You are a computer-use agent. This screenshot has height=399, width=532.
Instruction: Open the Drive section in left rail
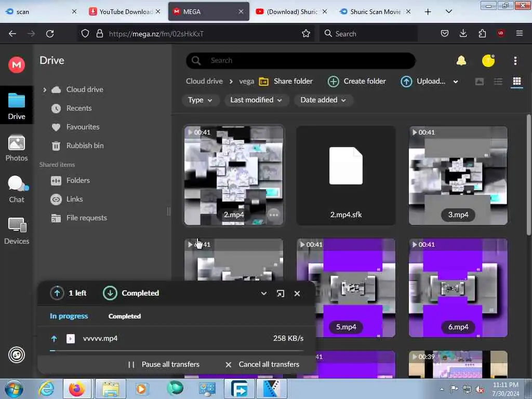[17, 105]
